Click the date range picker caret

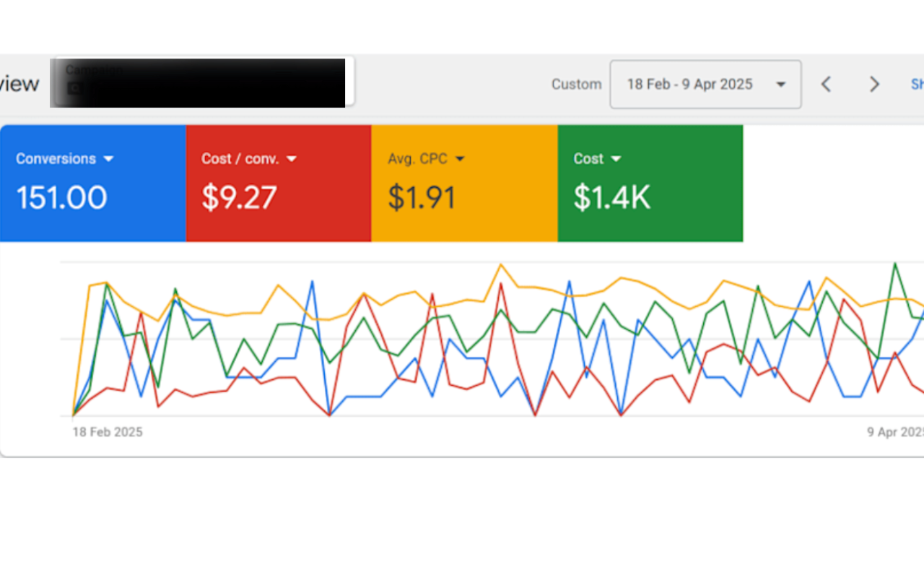click(780, 85)
